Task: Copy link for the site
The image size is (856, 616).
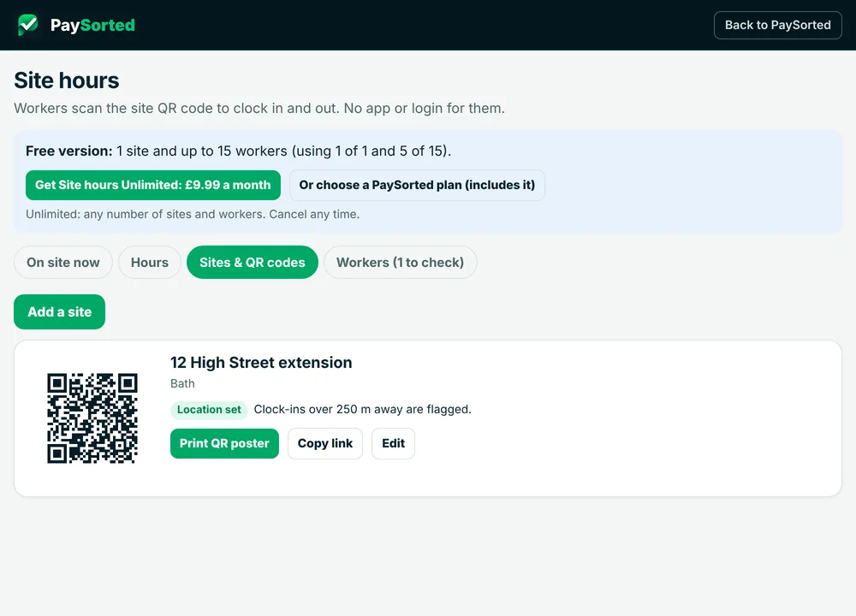Action: (325, 443)
